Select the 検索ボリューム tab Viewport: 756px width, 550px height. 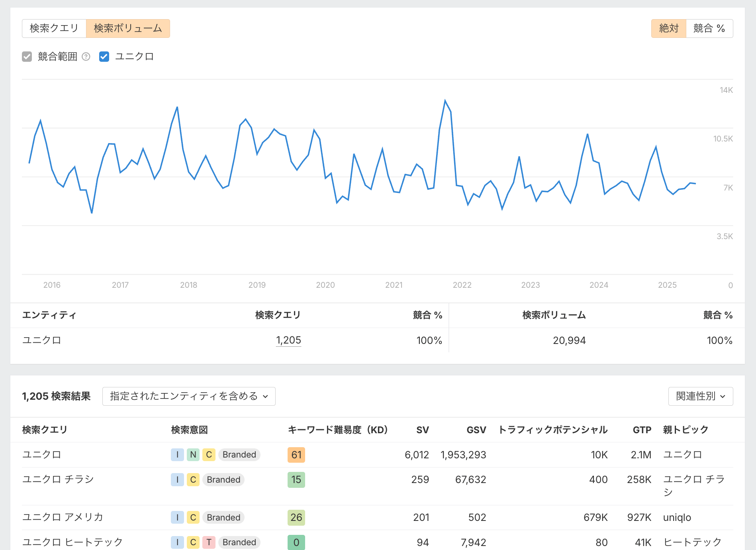click(x=128, y=28)
